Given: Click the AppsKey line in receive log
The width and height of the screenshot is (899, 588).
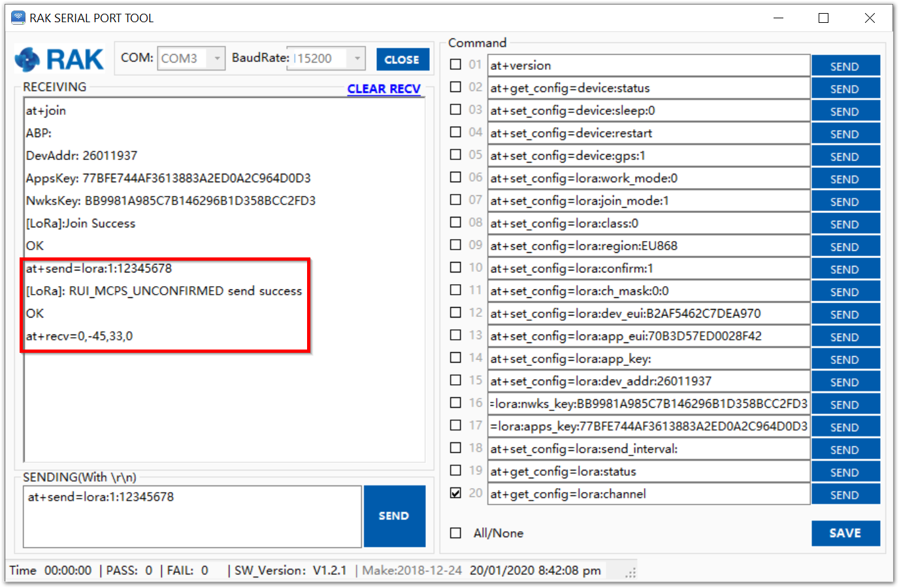Looking at the screenshot, I should (x=168, y=178).
